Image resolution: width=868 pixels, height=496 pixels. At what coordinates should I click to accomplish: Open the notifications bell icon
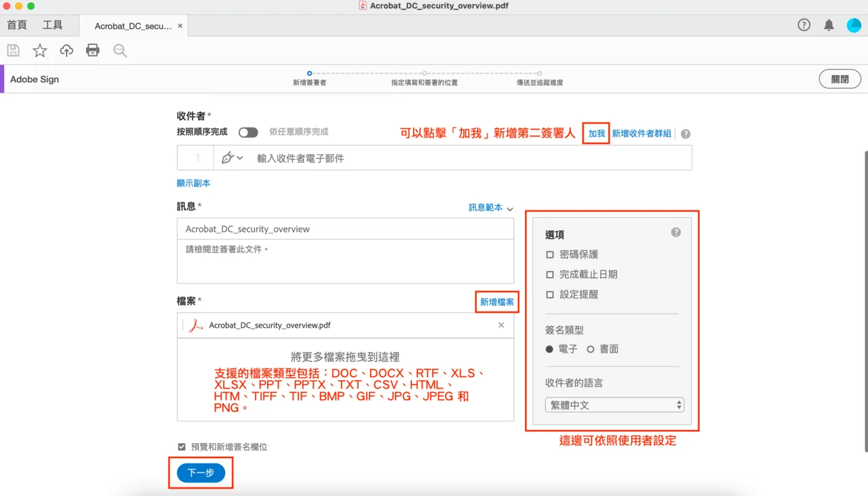pyautogui.click(x=829, y=25)
